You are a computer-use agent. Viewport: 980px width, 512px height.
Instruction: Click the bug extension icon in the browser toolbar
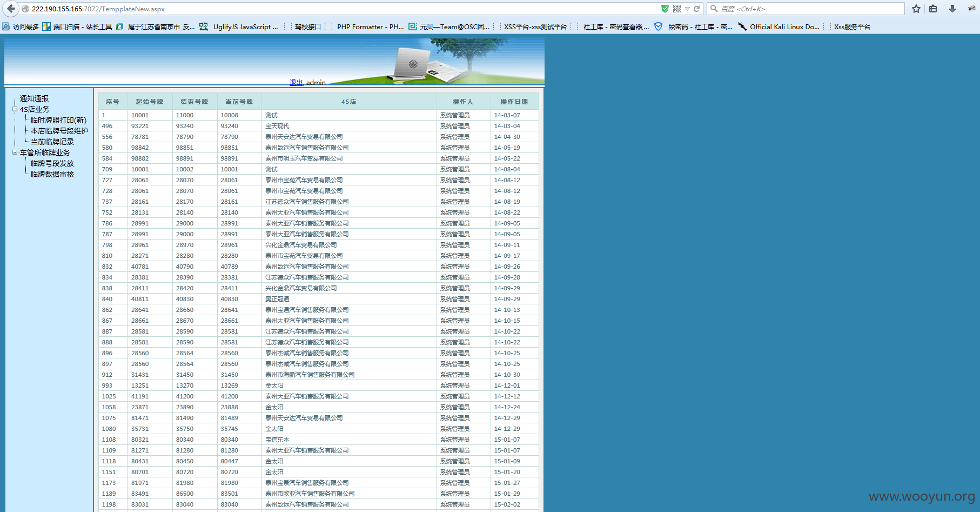pos(972,9)
